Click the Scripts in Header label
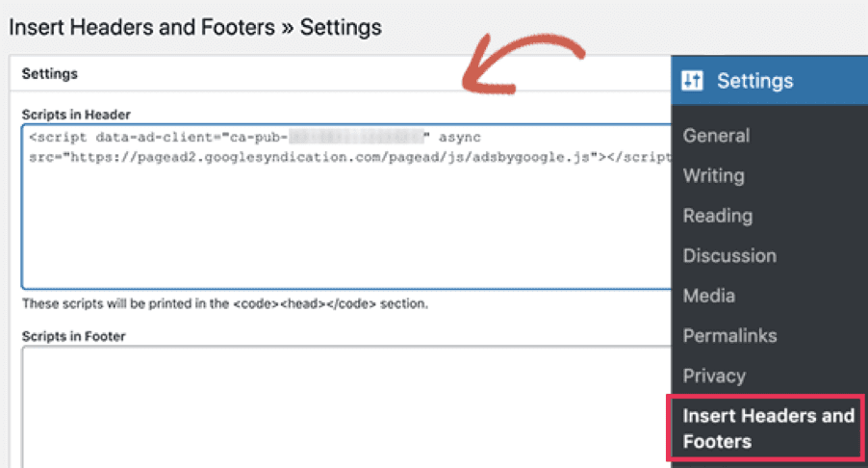Screen dimensions: 868x468 [x=76, y=115]
